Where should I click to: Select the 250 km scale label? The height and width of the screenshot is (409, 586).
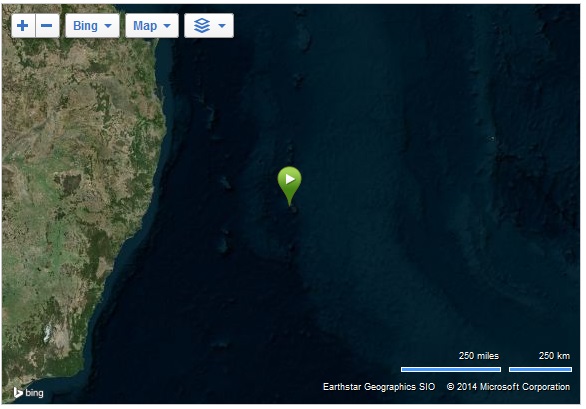554,356
